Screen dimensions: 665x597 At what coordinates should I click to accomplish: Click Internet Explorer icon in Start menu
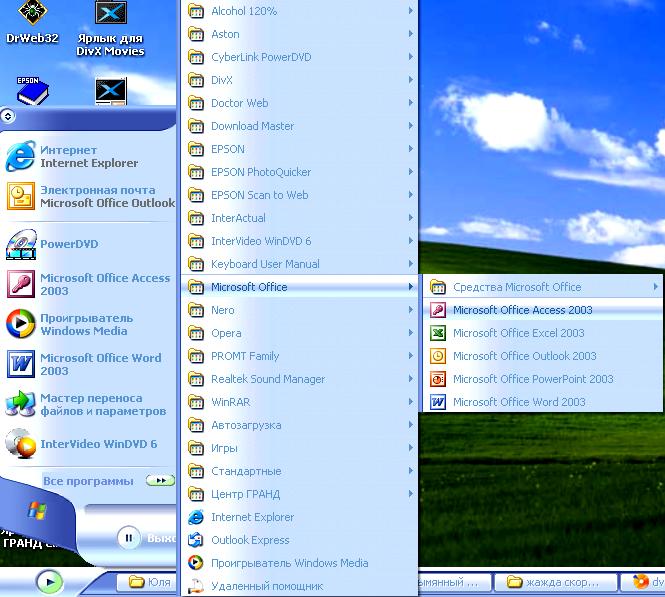pyautogui.click(x=20, y=156)
